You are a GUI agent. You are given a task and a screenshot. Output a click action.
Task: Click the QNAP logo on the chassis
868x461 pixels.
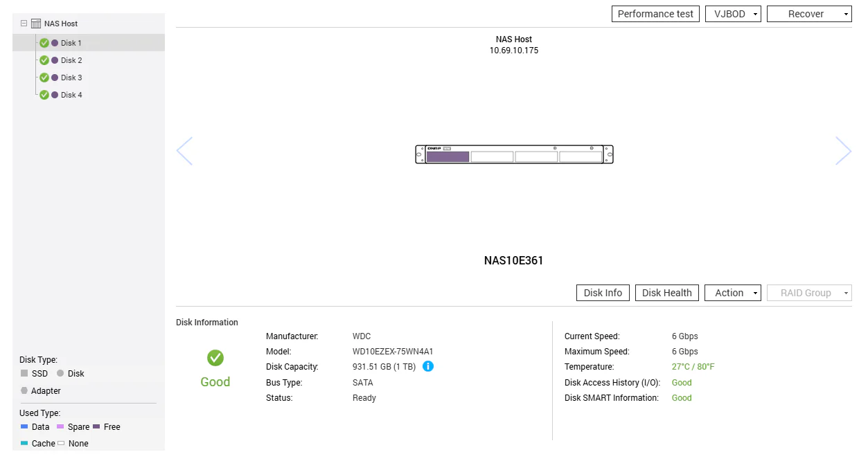click(434, 148)
